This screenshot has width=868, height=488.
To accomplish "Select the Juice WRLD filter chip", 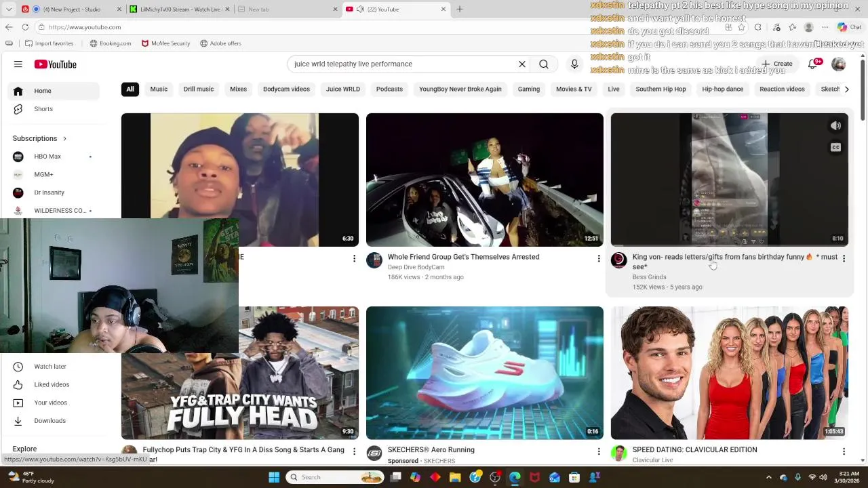I will pyautogui.click(x=343, y=89).
